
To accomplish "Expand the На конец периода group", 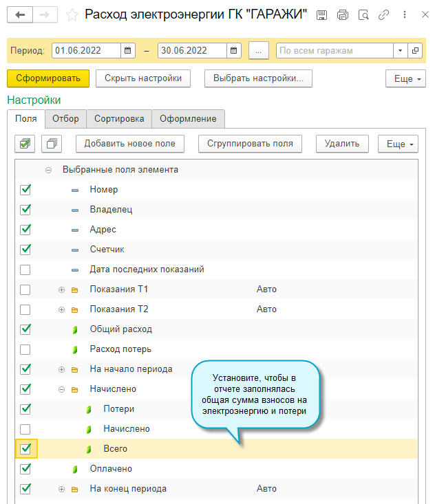I will 61,489.
